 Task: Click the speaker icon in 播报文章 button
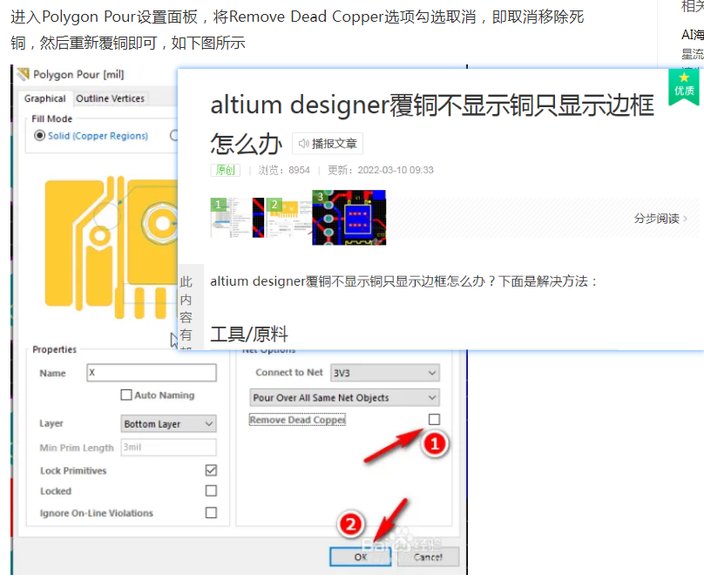coord(303,144)
